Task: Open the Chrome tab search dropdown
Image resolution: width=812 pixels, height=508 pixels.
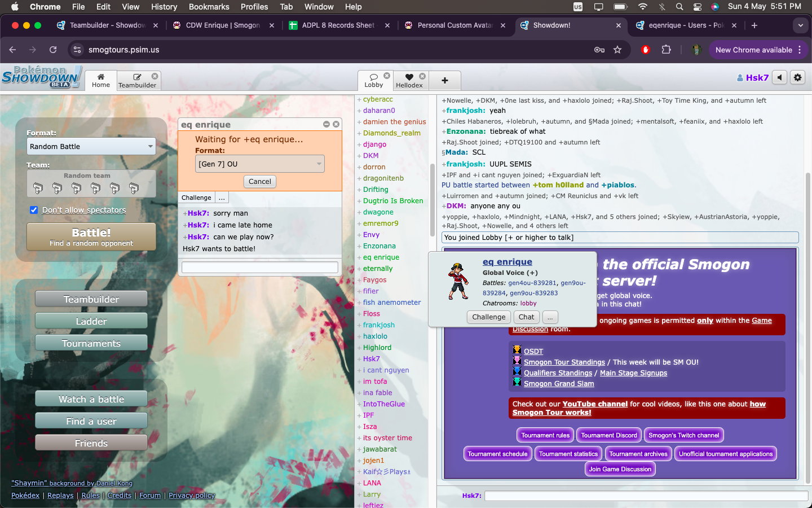Action: click(x=800, y=25)
